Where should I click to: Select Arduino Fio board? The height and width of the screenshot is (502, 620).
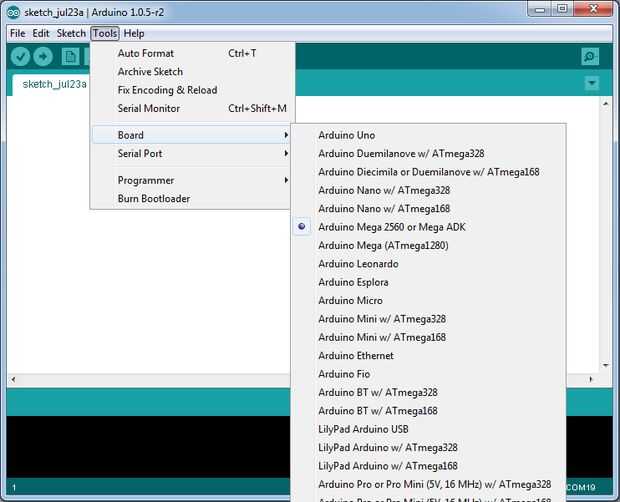pyautogui.click(x=429, y=374)
